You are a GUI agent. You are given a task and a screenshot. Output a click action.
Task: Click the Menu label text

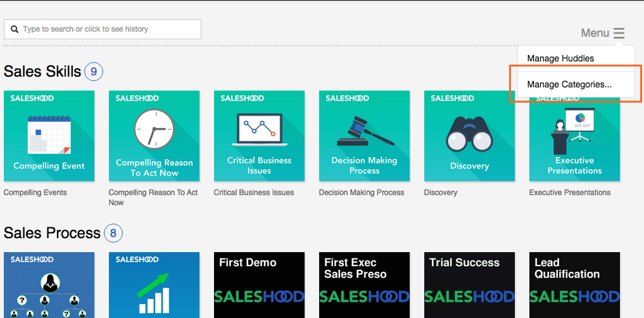pos(595,33)
